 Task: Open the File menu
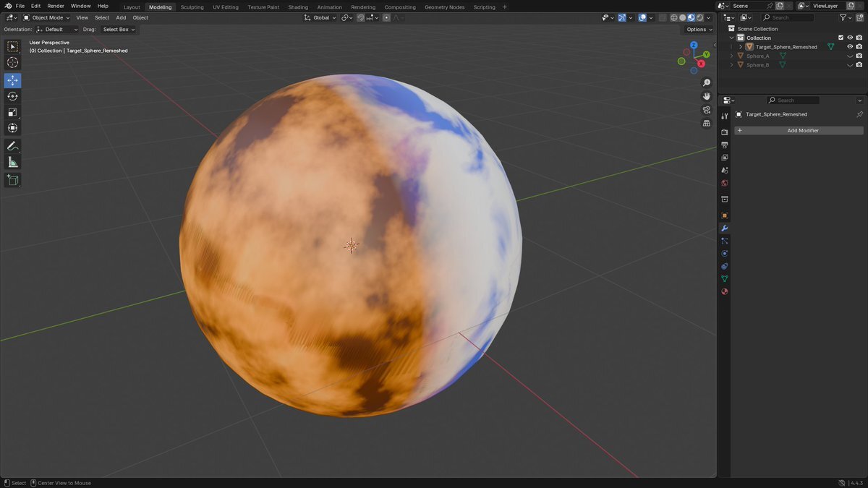(20, 6)
